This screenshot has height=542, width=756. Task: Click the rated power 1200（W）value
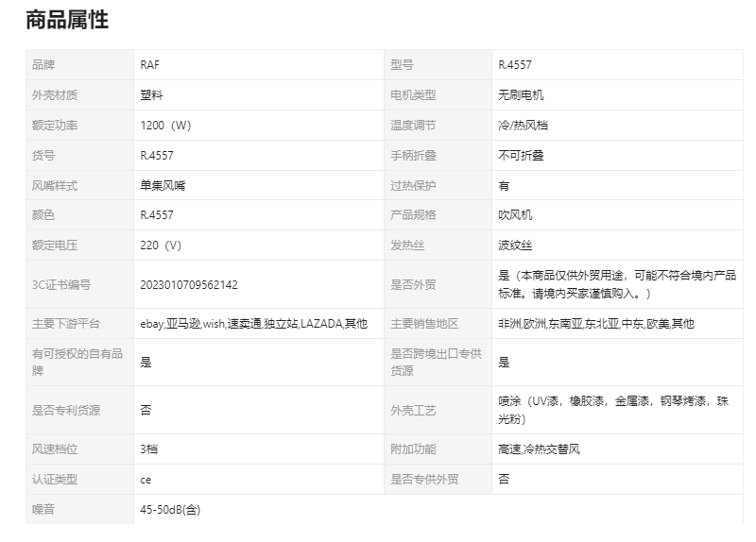coord(165,126)
